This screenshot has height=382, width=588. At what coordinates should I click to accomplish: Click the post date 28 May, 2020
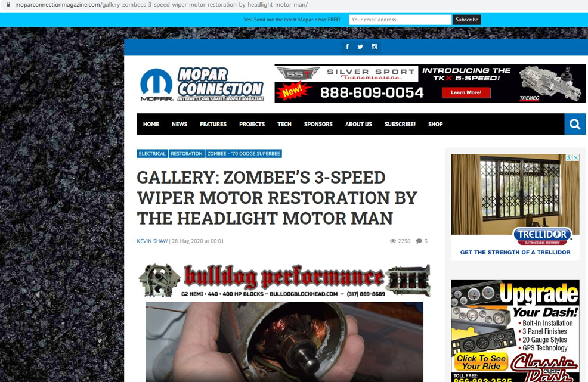point(197,241)
